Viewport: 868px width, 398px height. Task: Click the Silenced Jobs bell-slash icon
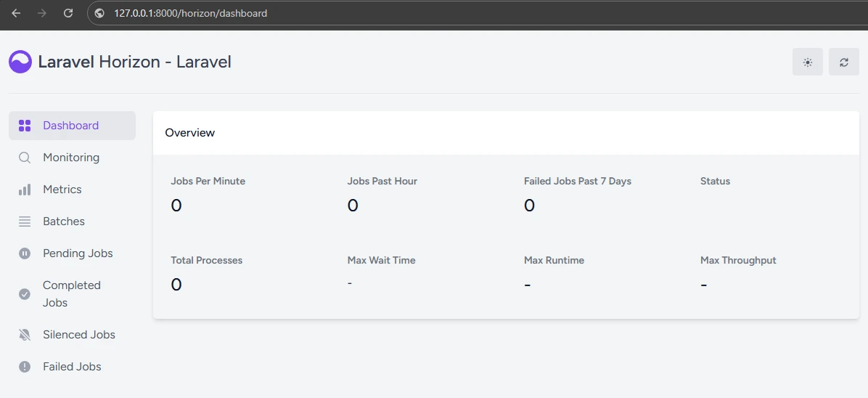tap(25, 335)
